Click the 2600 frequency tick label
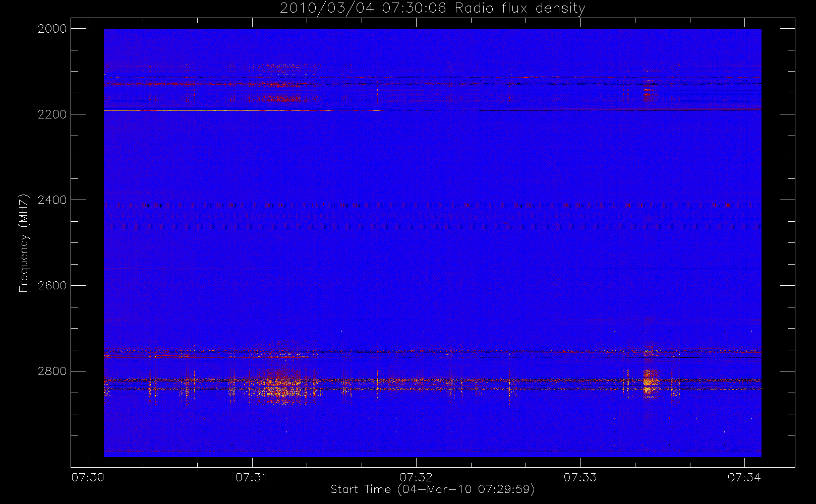The width and height of the screenshot is (816, 504). pos(52,286)
